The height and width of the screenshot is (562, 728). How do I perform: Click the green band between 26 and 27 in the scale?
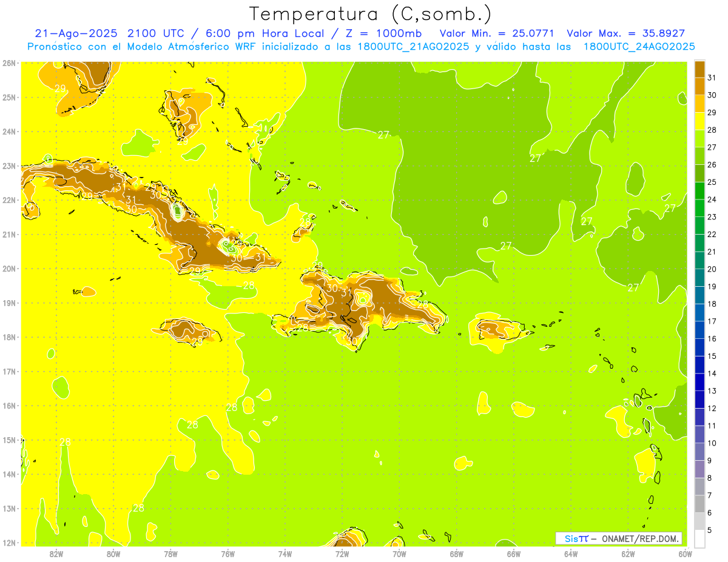(x=699, y=155)
